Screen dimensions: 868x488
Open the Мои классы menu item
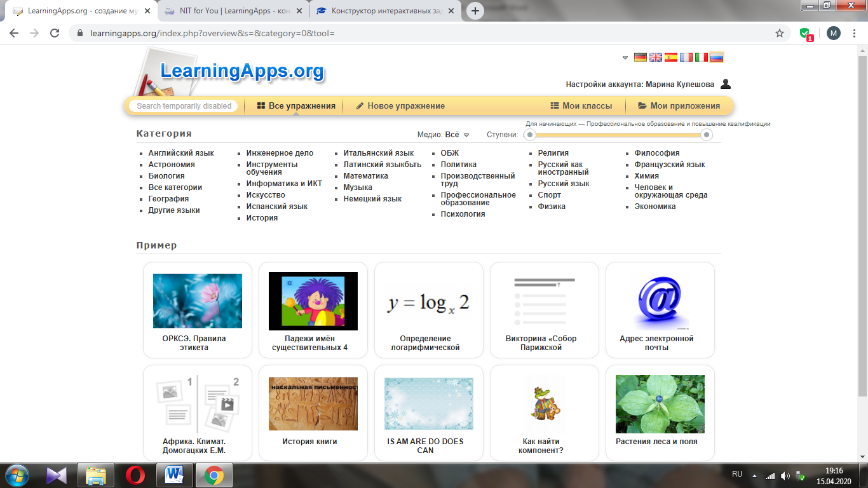581,106
